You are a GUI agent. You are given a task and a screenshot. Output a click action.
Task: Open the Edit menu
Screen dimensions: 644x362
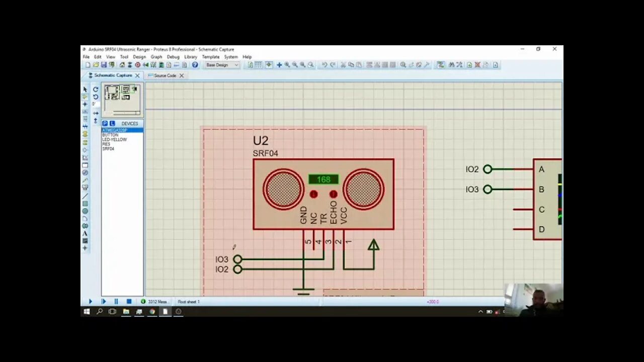point(98,57)
